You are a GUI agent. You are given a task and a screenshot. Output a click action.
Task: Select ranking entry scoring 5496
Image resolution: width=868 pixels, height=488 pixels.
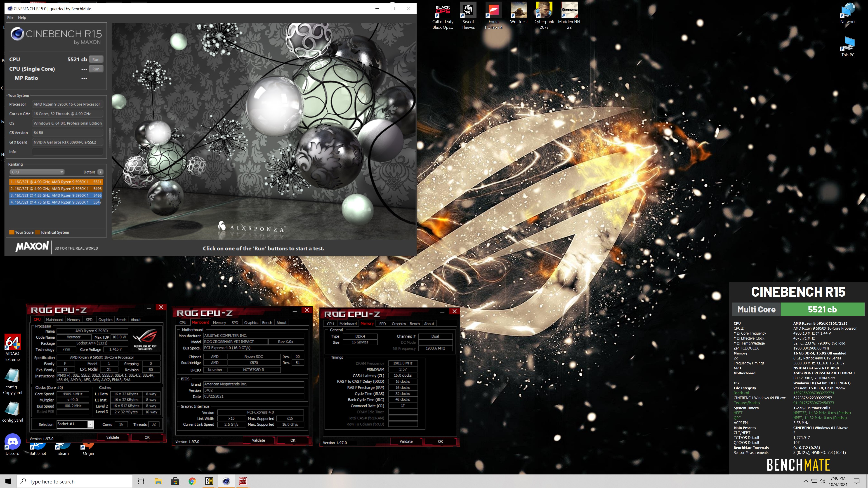56,189
